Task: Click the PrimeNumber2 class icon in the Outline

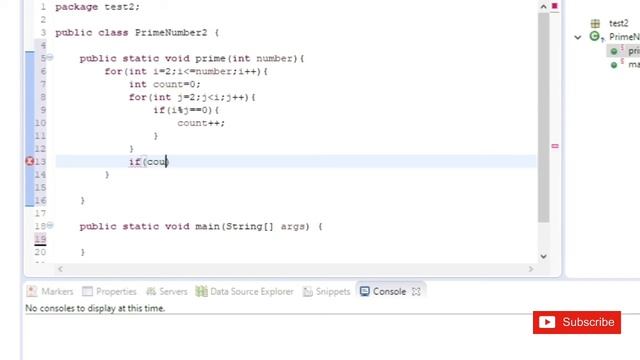Action: (595, 37)
